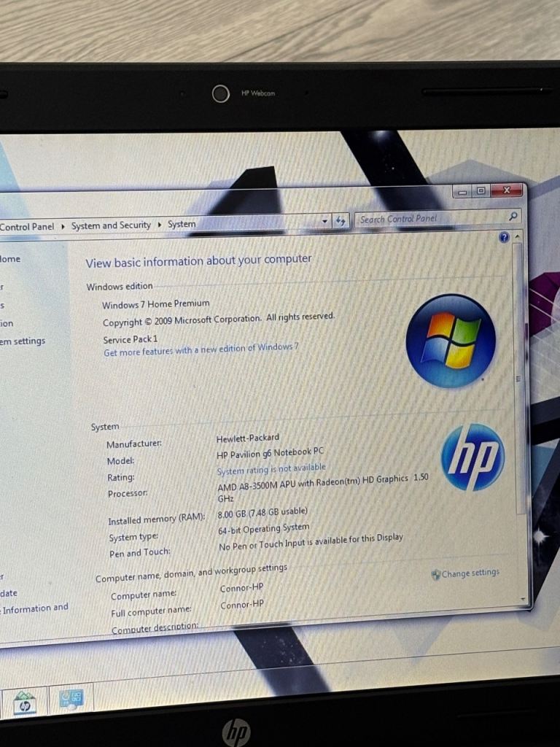Click the shield icon beside Change settings

tap(435, 574)
